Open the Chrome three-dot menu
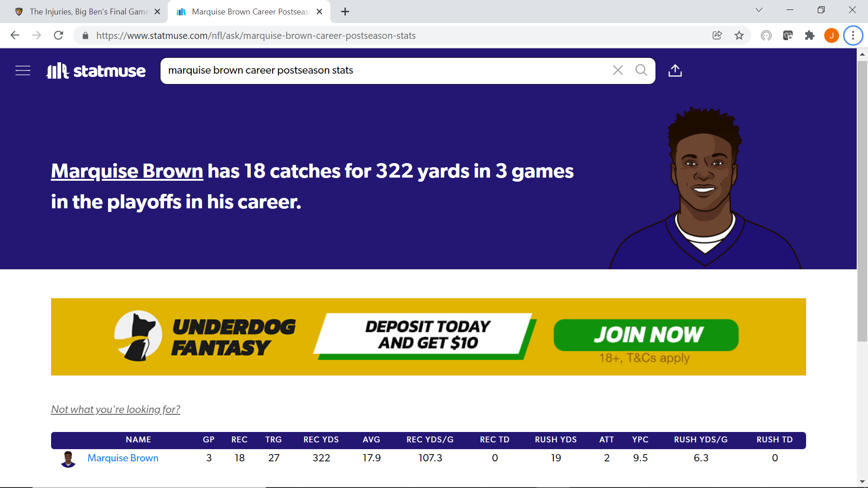868x488 pixels. [x=853, y=35]
